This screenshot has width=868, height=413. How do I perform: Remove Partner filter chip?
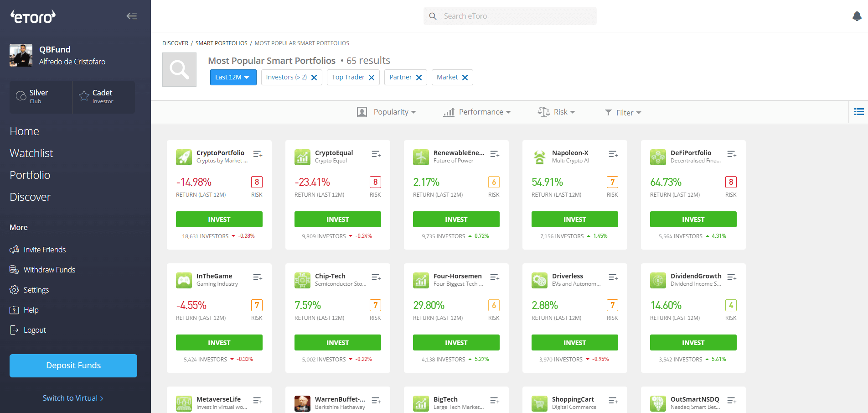point(419,78)
